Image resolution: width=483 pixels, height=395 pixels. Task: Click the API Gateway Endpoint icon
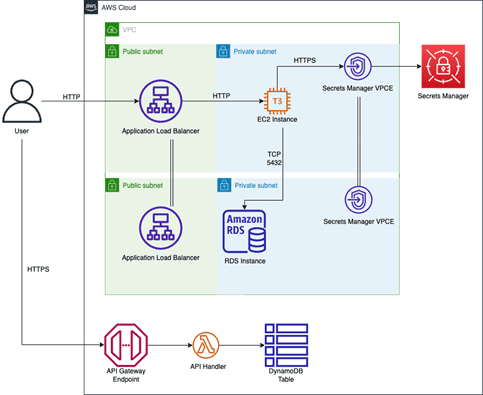pos(126,345)
